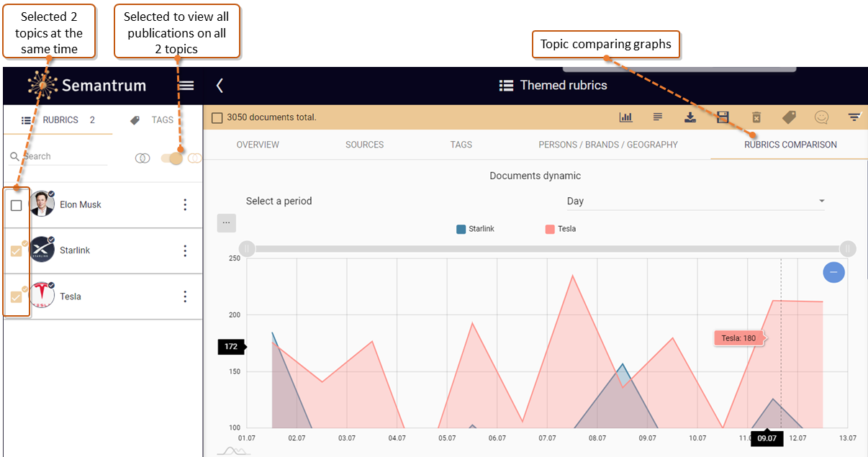Click the Tesla rubric logo
This screenshot has width=868, height=457.
tap(42, 296)
